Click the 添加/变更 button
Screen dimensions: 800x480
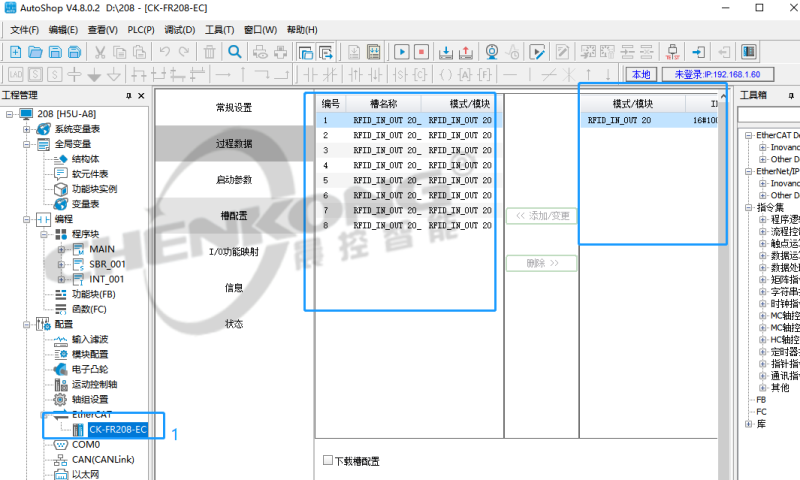click(x=542, y=216)
